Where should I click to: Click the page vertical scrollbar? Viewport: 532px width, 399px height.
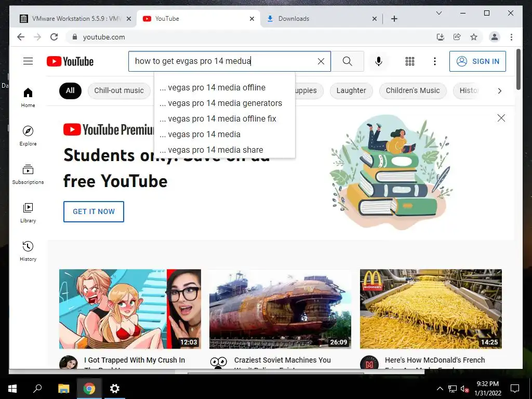(x=518, y=70)
